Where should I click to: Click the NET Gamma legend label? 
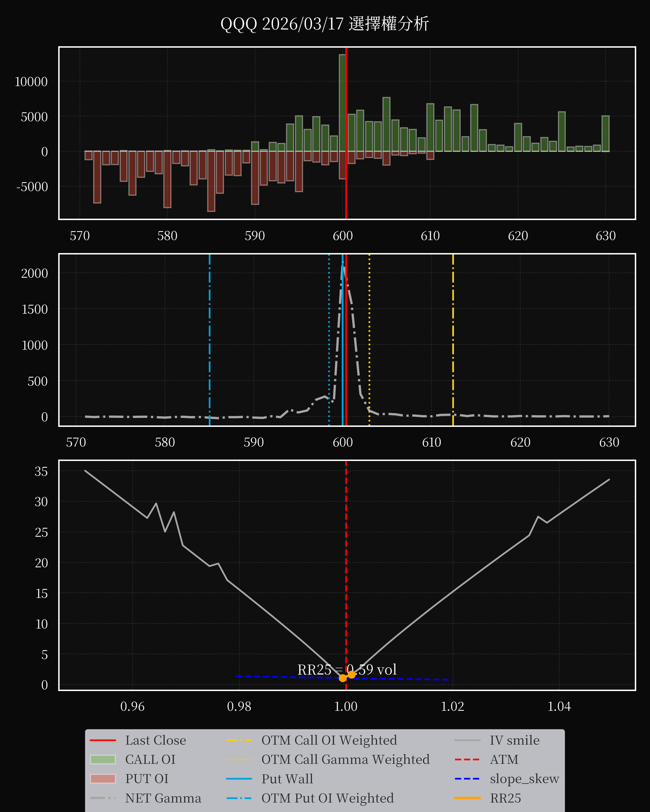click(163, 798)
